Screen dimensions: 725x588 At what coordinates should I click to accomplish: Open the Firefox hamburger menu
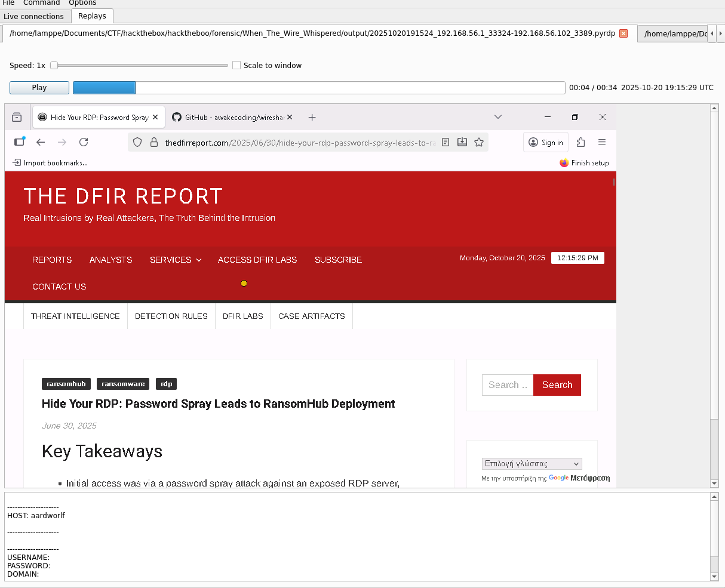pos(602,142)
